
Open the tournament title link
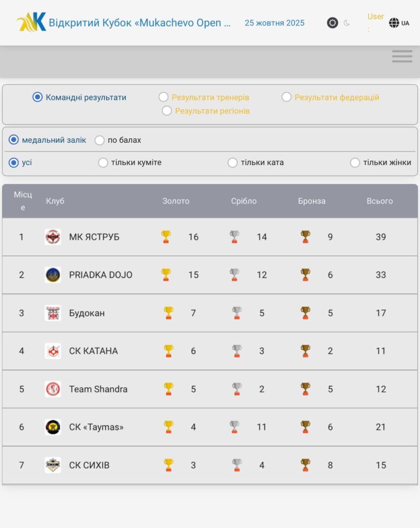point(139,23)
